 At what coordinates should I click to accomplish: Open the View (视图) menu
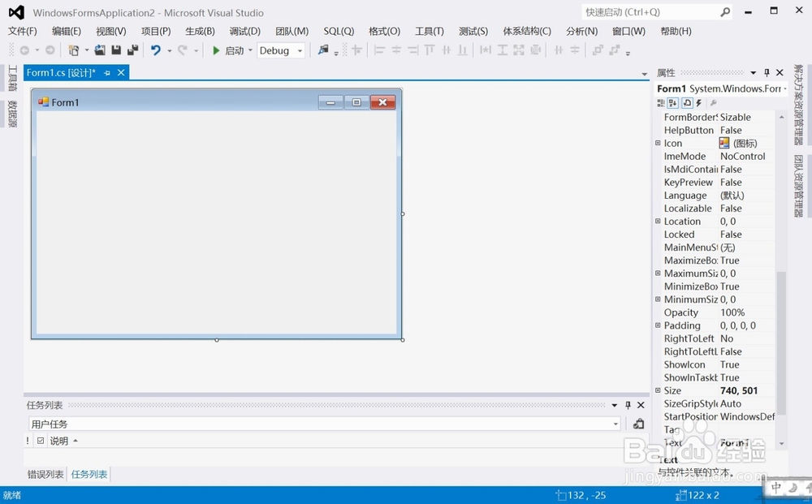[110, 31]
